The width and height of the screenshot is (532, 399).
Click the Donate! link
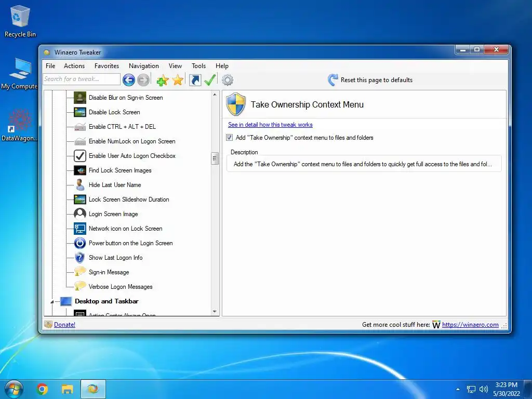coord(64,325)
